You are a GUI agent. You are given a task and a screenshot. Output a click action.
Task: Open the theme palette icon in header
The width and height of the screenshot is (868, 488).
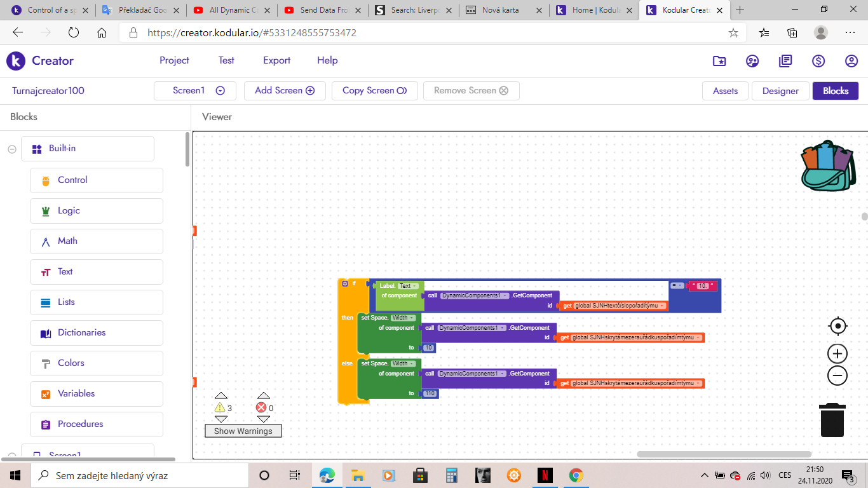pos(752,61)
